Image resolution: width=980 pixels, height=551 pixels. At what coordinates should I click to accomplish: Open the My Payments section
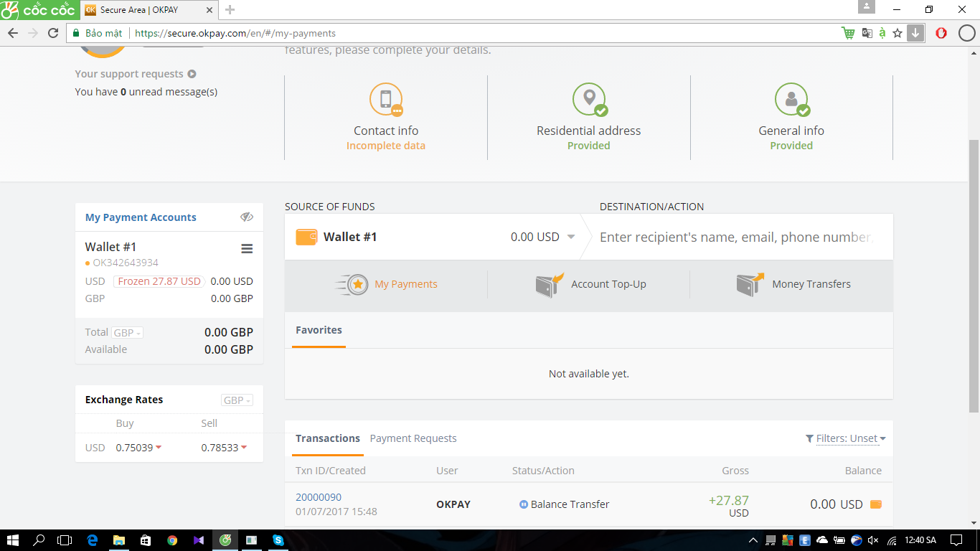(x=386, y=285)
